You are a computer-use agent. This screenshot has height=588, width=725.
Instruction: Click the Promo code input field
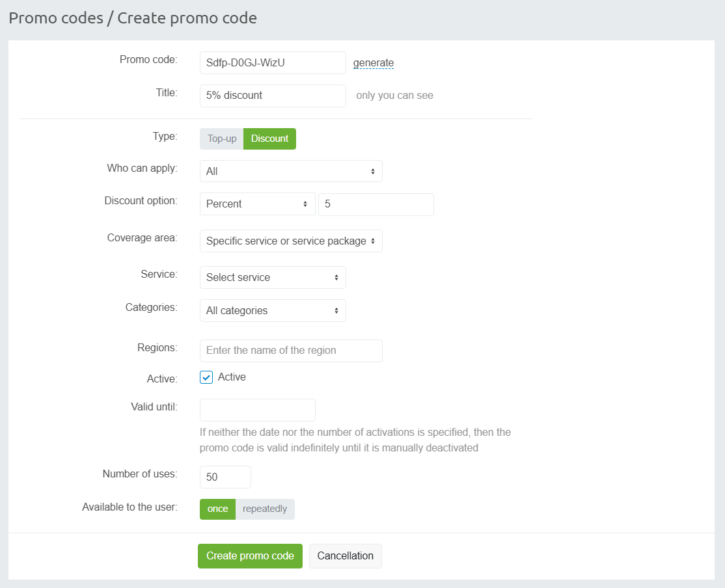tap(273, 63)
